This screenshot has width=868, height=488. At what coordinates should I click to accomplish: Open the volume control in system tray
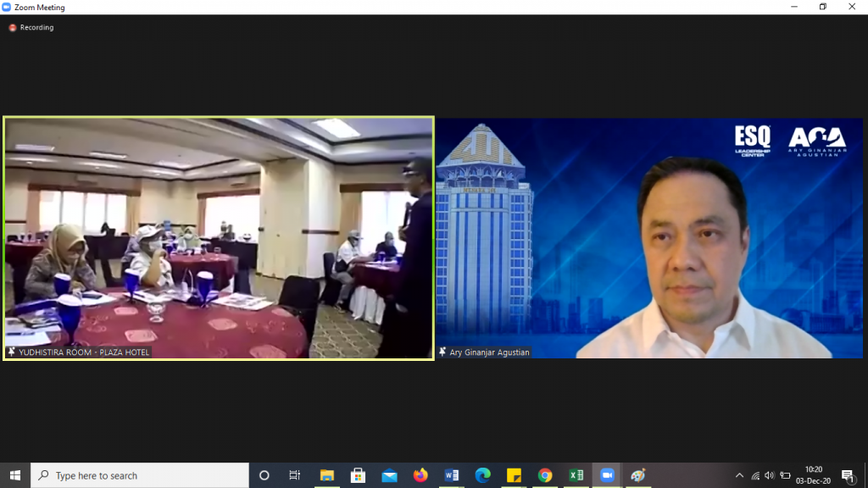pyautogui.click(x=770, y=475)
